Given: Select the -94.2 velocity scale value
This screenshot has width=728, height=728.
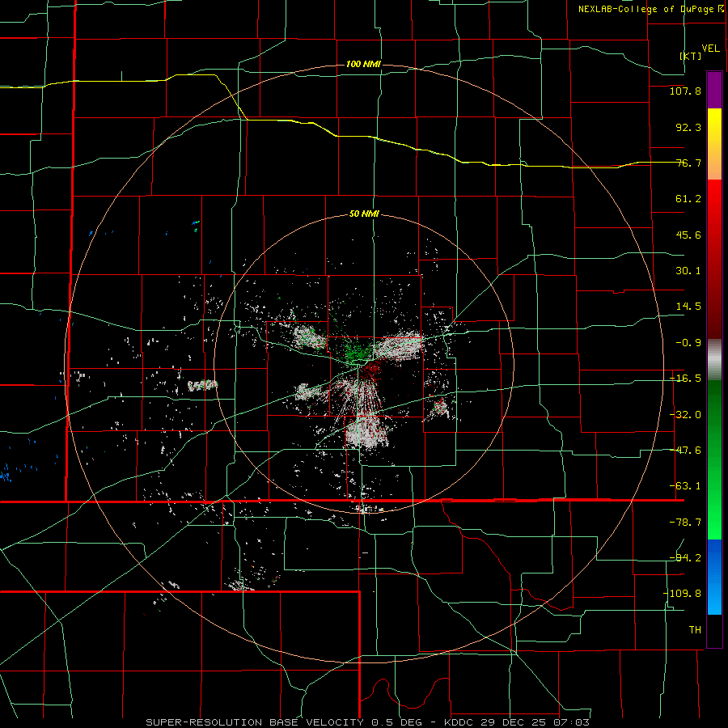Looking at the screenshot, I should point(685,557).
